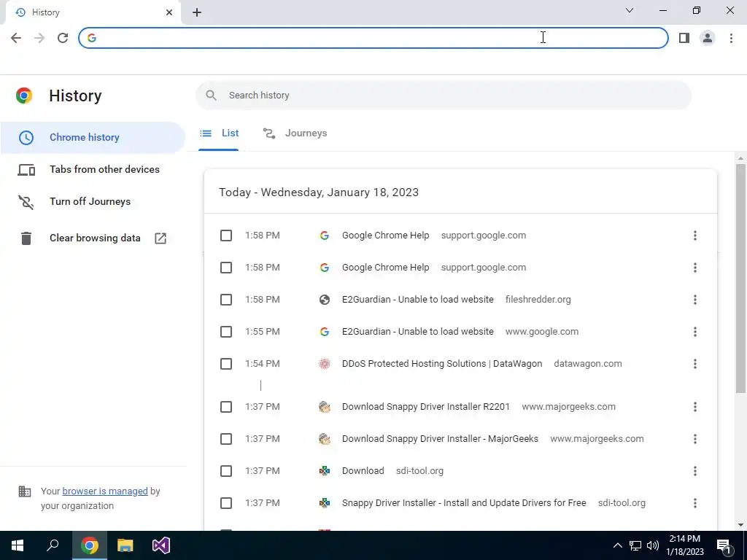Select checkbox for DataWagon entry
Screen dimensions: 747x560
click(x=226, y=364)
